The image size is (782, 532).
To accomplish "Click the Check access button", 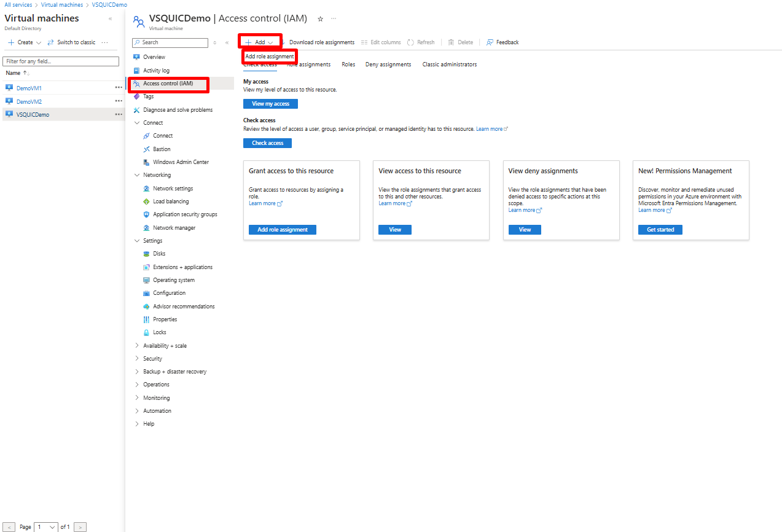I will 267,143.
